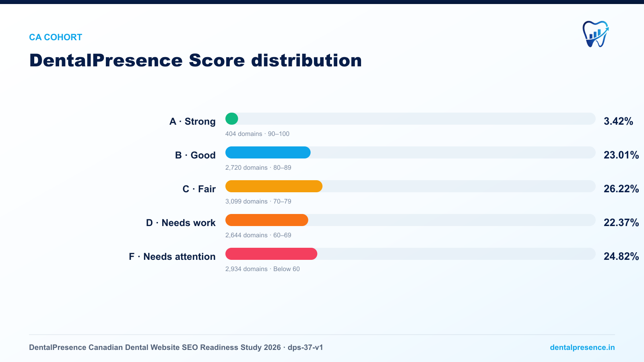Click the 23.01% value
The image size is (644, 362).
[x=621, y=155]
